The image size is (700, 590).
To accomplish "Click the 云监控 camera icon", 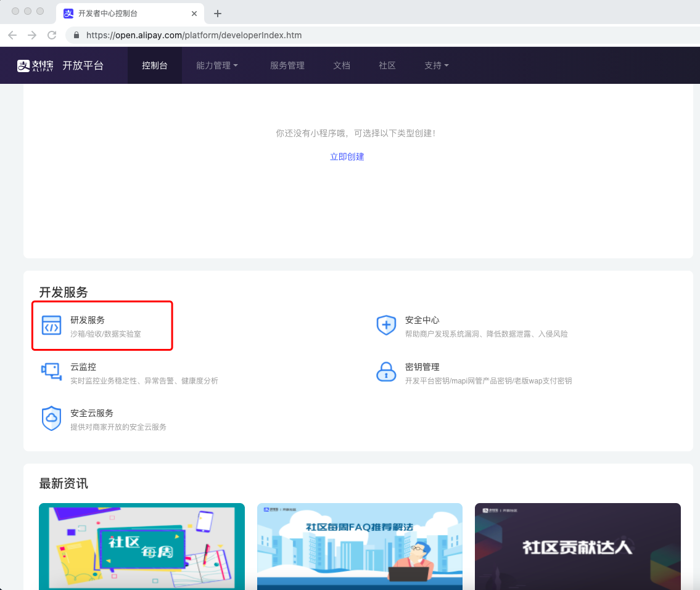I will [x=52, y=372].
